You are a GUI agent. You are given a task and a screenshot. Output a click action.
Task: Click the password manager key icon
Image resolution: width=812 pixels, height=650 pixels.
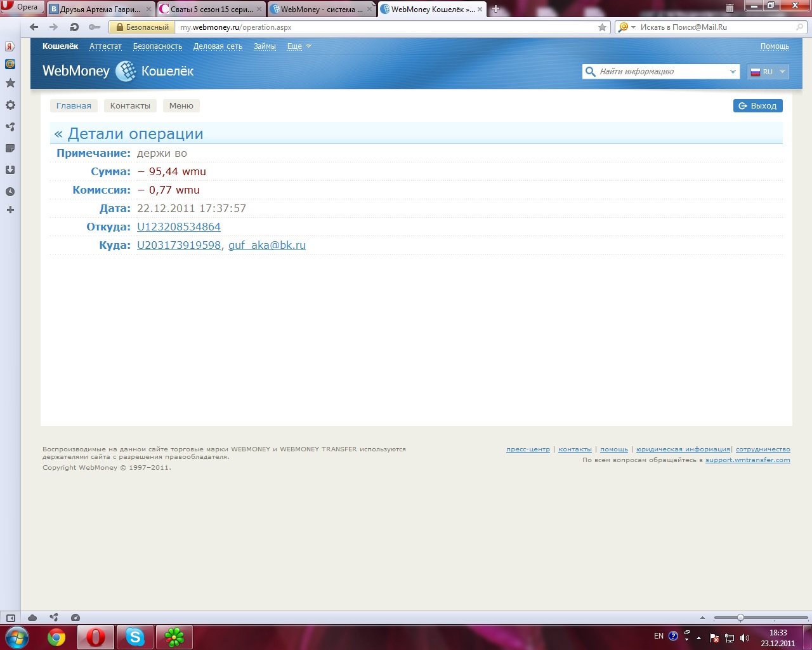[95, 27]
